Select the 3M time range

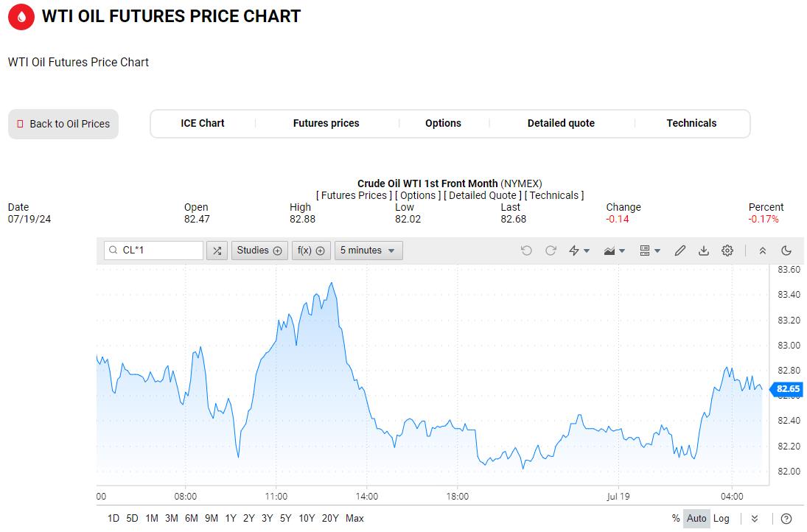pyautogui.click(x=172, y=519)
